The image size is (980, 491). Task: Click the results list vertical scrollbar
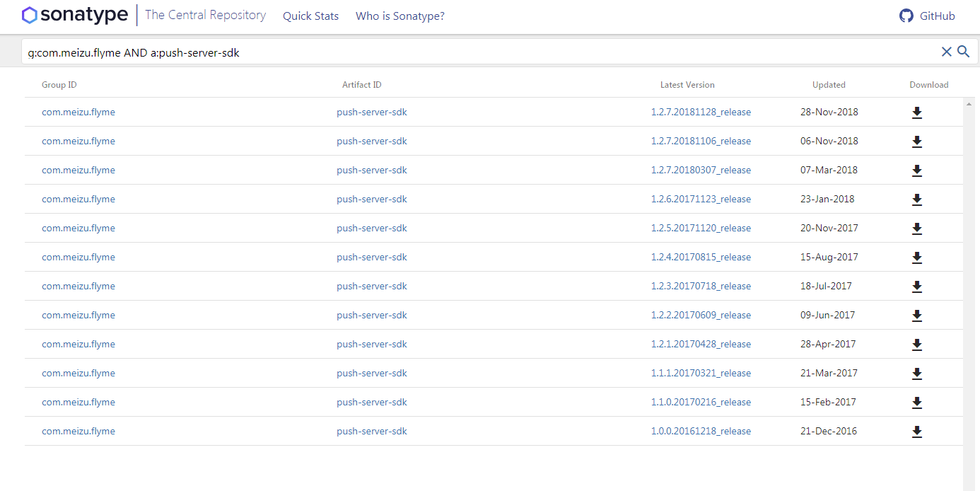coord(969,283)
